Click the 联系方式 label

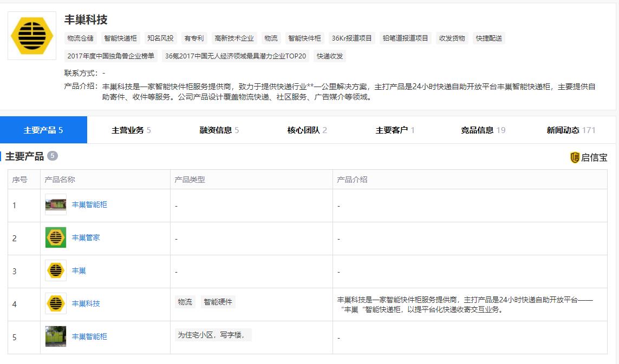(x=81, y=74)
